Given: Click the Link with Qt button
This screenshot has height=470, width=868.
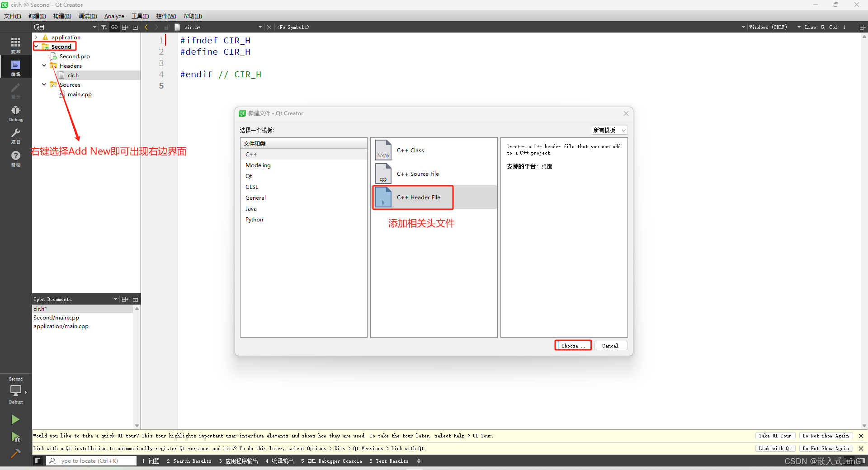Looking at the screenshot, I should pos(775,448).
